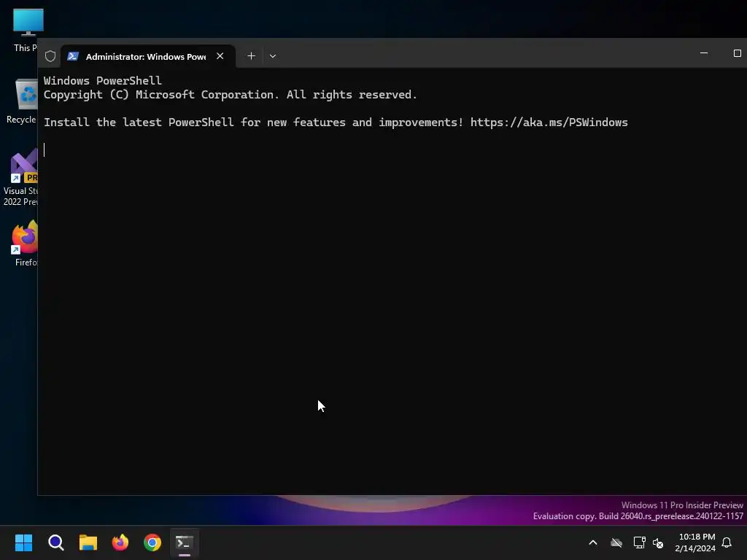Viewport: 747px width, 560px height.
Task: Open a new tab with the plus button
Action: click(252, 56)
